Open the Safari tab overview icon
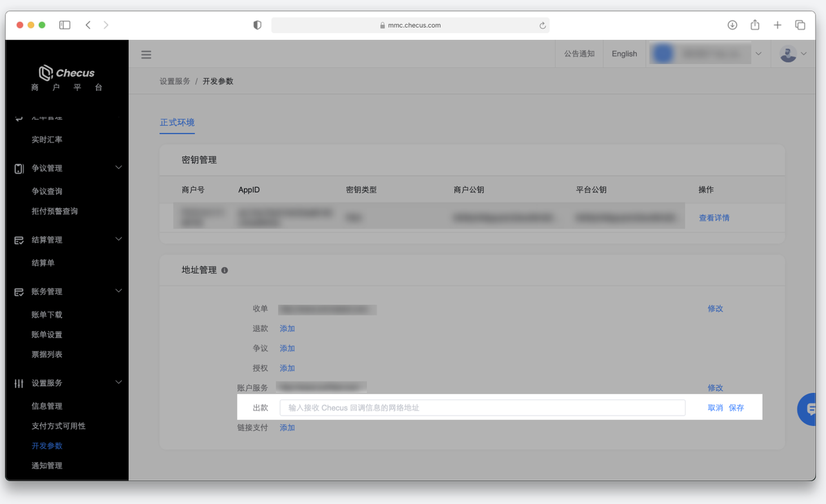The image size is (826, 504). point(800,25)
